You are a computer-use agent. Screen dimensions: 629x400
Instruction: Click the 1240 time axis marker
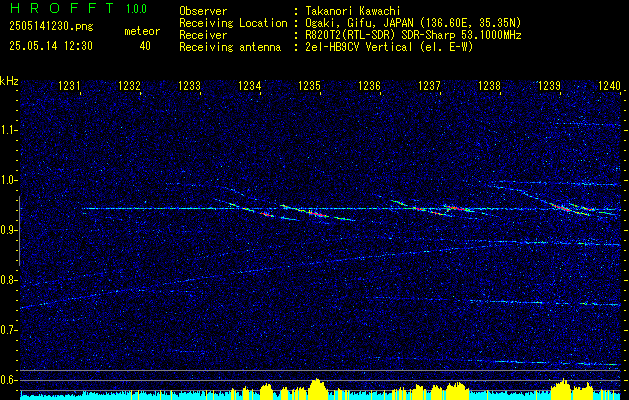coord(609,85)
